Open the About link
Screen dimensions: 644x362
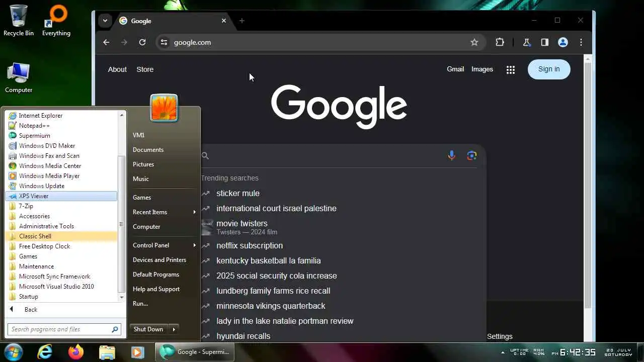117,69
